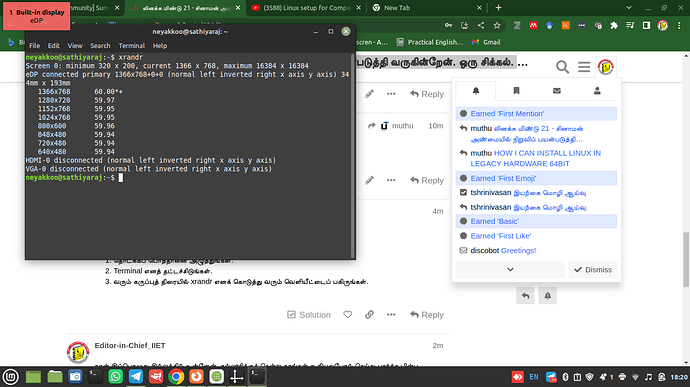Show more actions on the bottom post
690x387 pixels.
coord(391,315)
